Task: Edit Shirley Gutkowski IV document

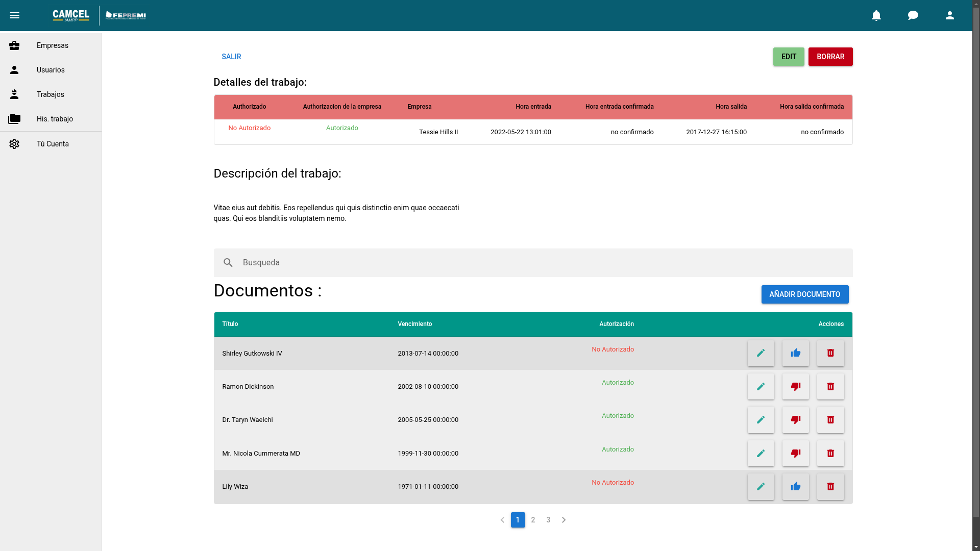Action: (761, 353)
